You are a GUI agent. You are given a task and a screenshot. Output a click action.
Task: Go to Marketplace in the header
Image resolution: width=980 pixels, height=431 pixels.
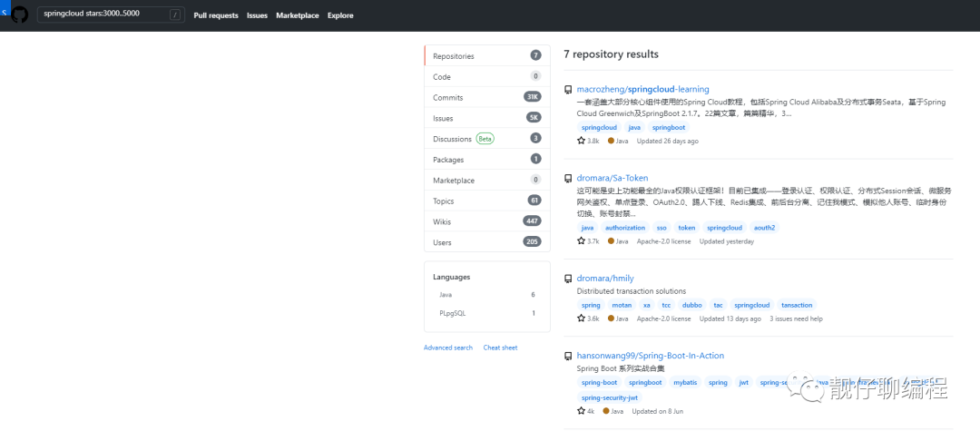click(298, 15)
